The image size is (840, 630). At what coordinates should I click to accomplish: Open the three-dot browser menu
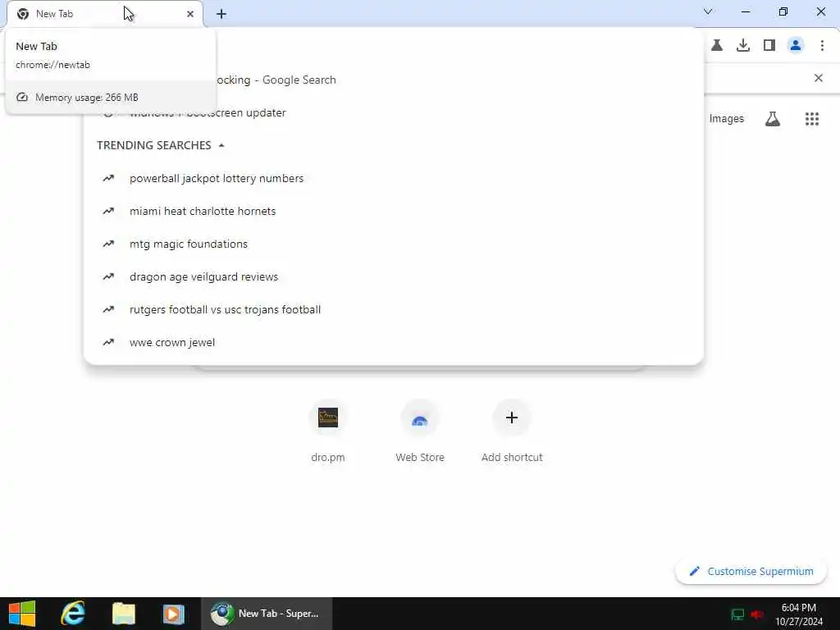[822, 46]
